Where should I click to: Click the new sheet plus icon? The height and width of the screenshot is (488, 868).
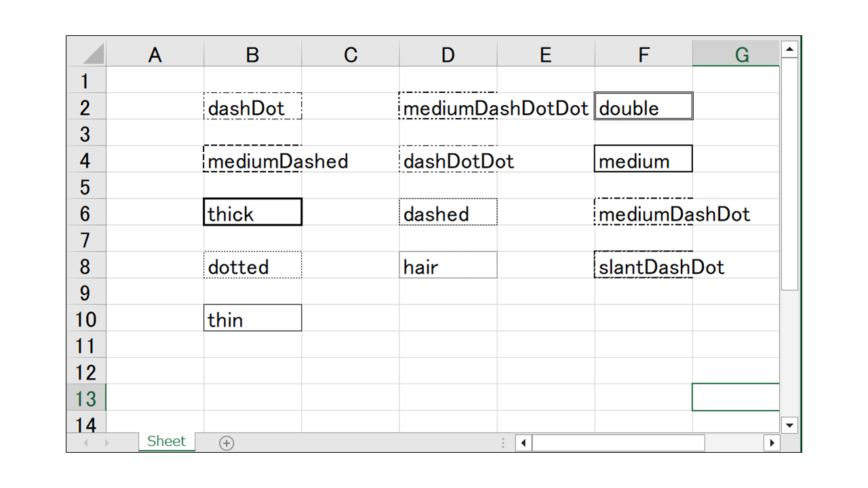[226, 443]
